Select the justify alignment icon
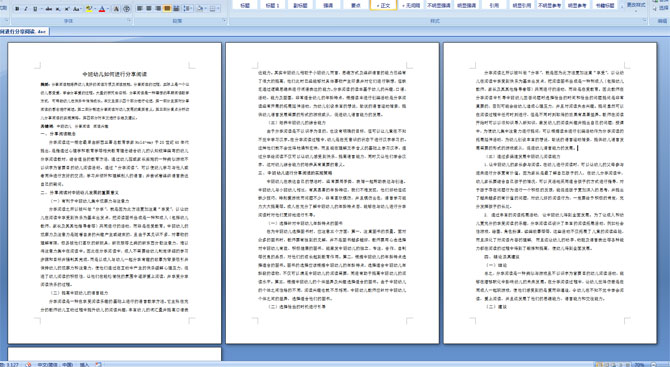Image resolution: width=670 pixels, height=367 pixels. pyautogui.click(x=167, y=9)
